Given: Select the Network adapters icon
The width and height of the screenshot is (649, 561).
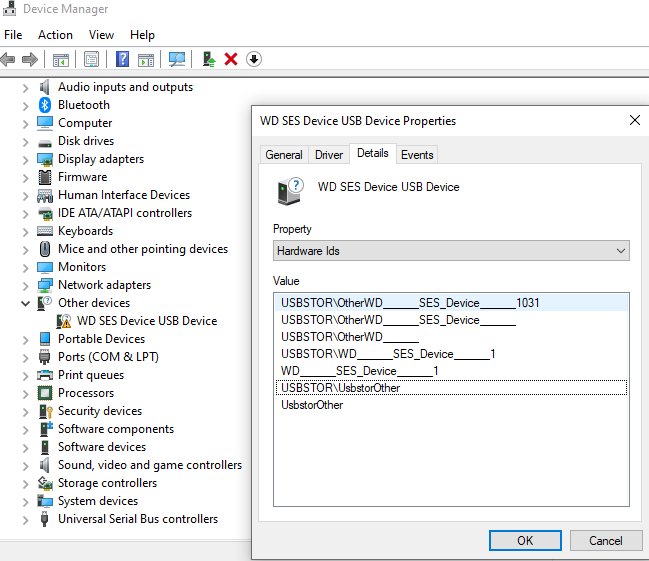Looking at the screenshot, I should pos(45,285).
